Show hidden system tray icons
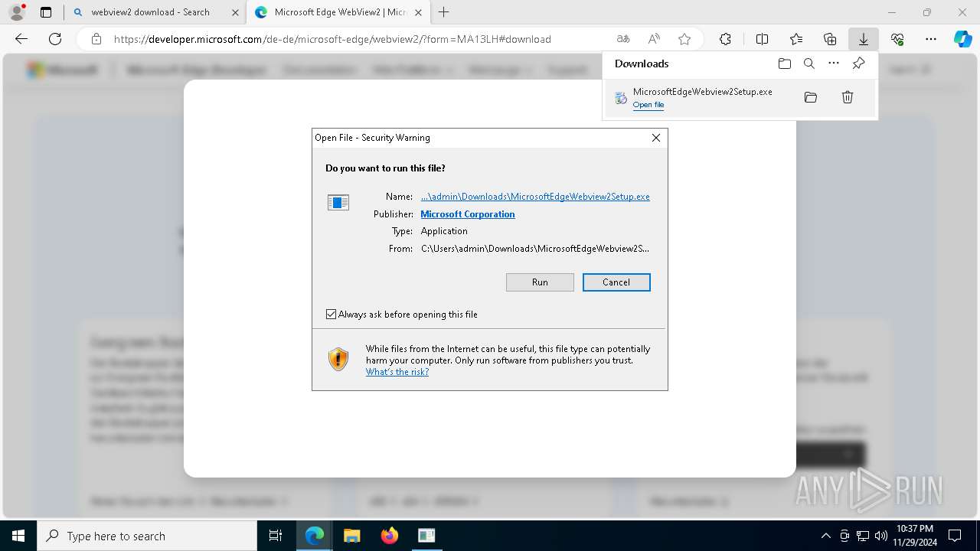 (x=825, y=536)
